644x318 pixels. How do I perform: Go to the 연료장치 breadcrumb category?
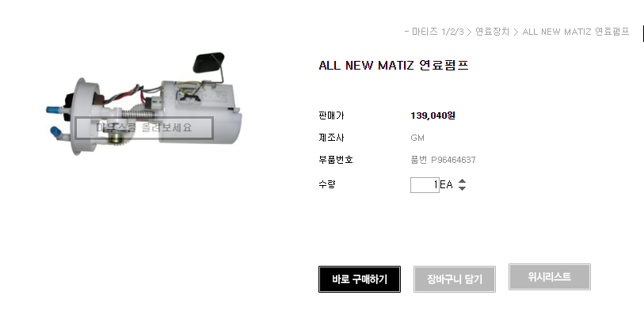[492, 32]
